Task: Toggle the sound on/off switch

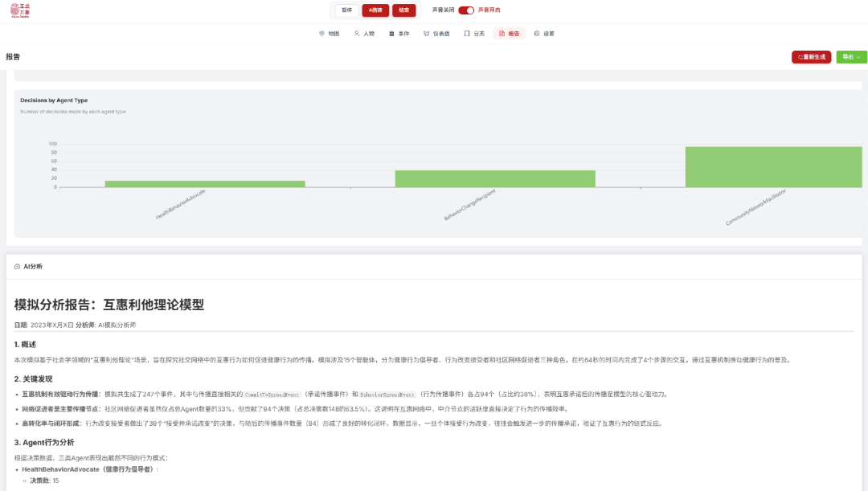Action: [466, 10]
